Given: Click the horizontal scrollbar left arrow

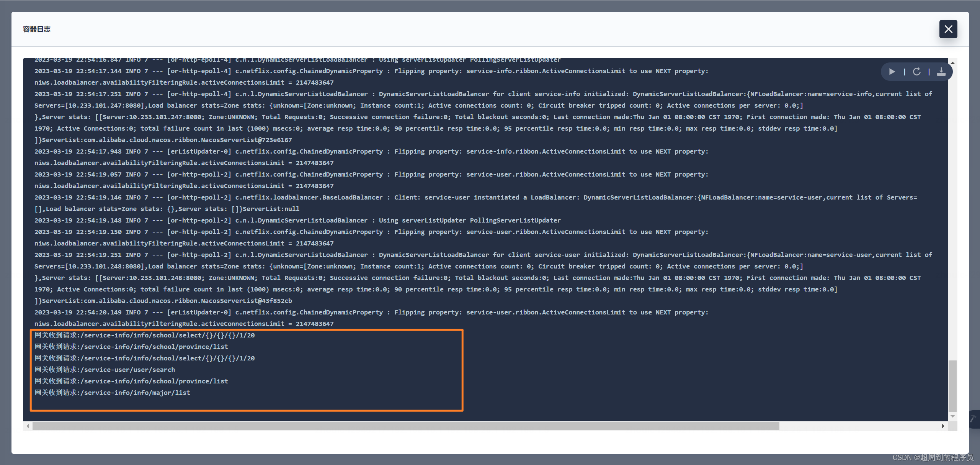Looking at the screenshot, I should [x=28, y=426].
